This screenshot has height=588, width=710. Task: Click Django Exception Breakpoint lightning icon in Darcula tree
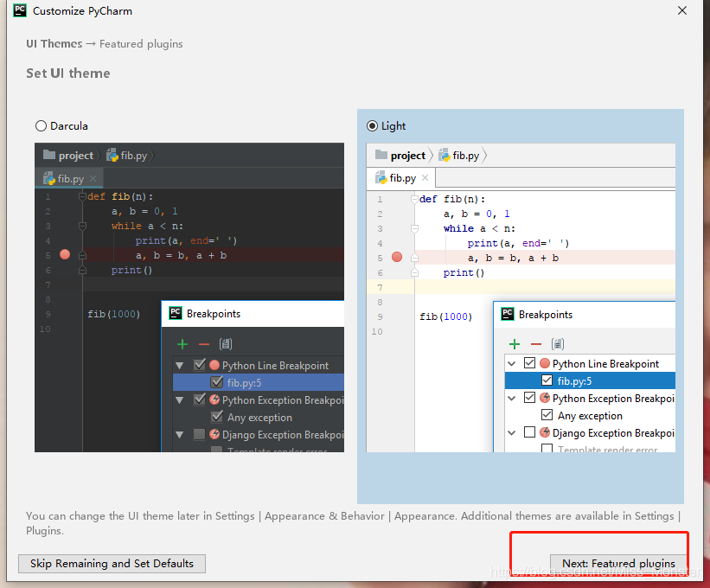point(214,434)
